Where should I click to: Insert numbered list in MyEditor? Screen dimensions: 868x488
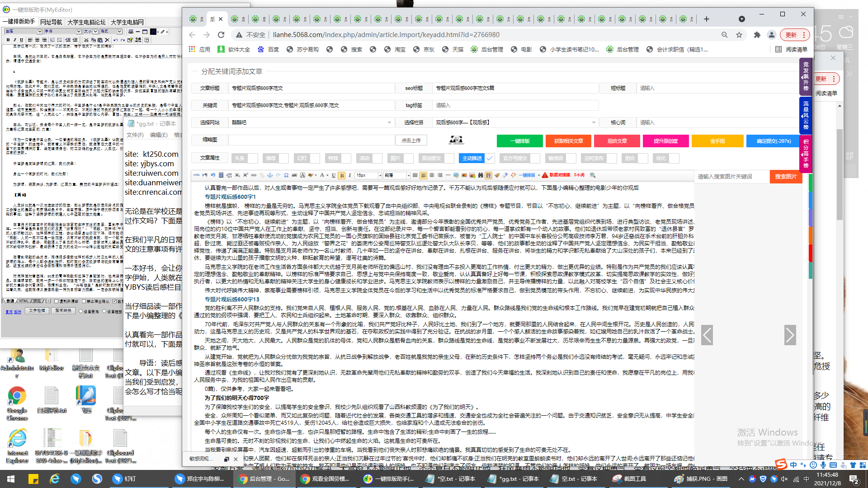(x=52, y=40)
